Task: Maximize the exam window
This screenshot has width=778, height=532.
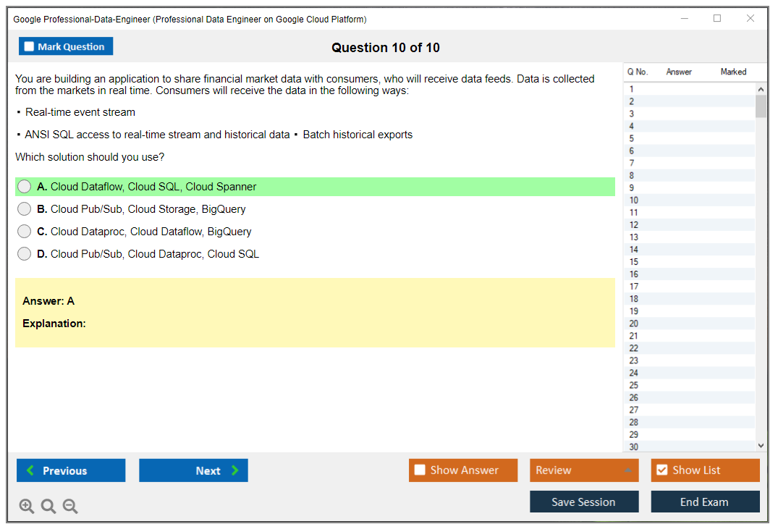Action: coord(717,19)
